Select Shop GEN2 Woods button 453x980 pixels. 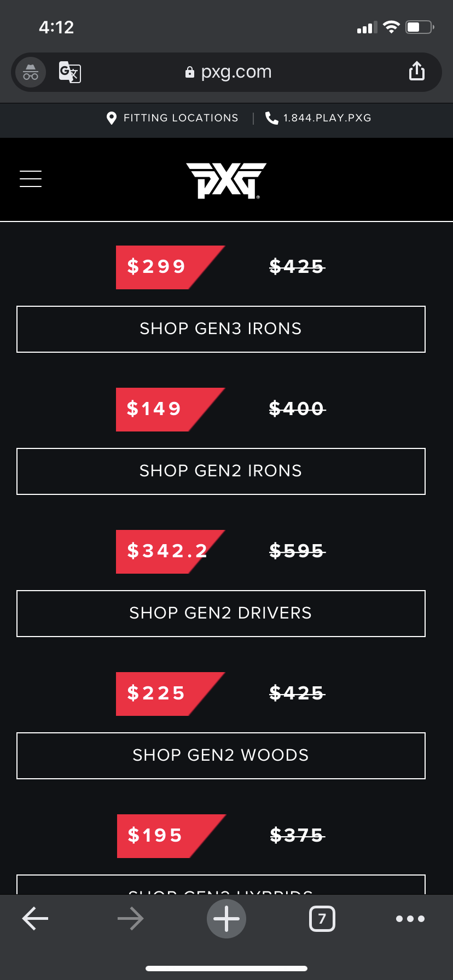point(221,756)
